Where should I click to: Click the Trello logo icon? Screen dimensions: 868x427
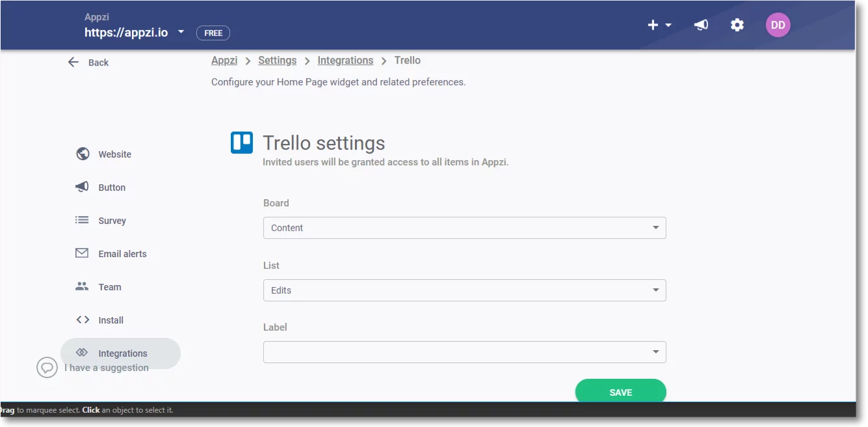click(242, 143)
